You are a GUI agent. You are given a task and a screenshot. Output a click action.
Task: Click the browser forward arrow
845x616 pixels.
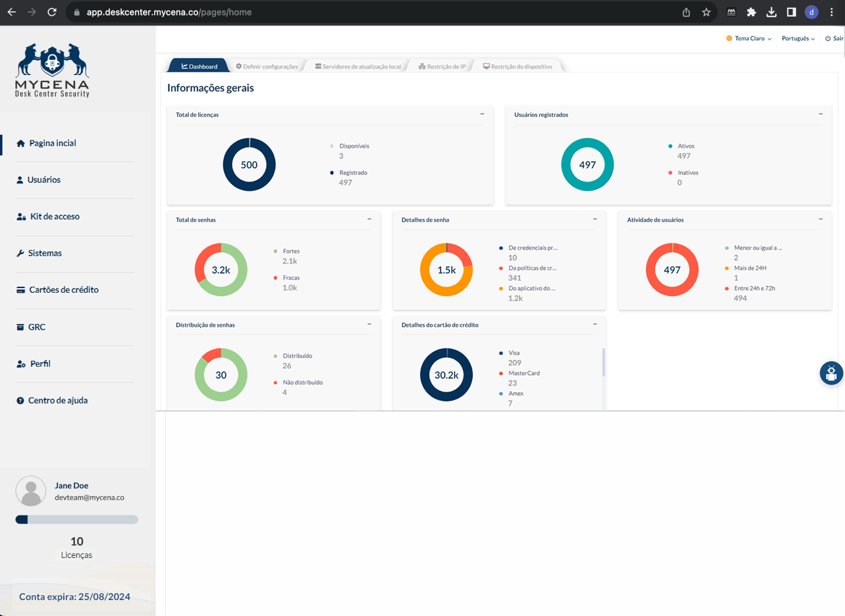[32, 12]
